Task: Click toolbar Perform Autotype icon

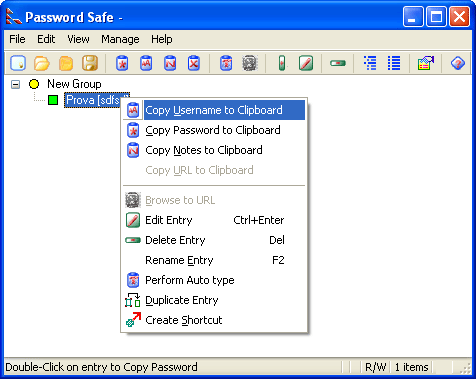Action: pyautogui.click(x=226, y=63)
